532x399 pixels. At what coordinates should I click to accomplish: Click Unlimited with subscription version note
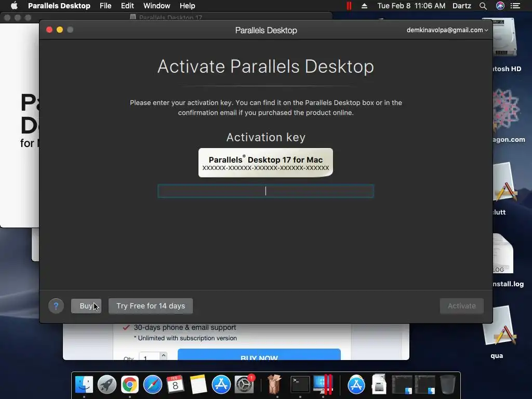185,338
